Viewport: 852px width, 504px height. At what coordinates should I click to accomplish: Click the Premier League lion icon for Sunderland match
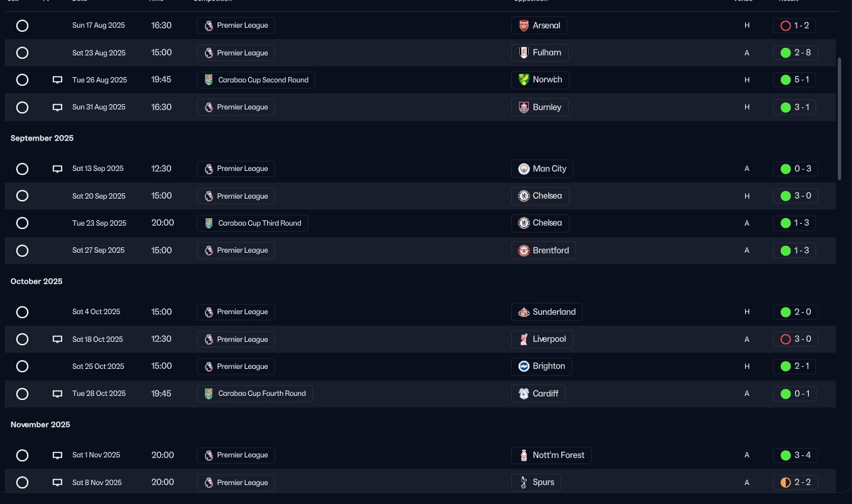tap(208, 312)
